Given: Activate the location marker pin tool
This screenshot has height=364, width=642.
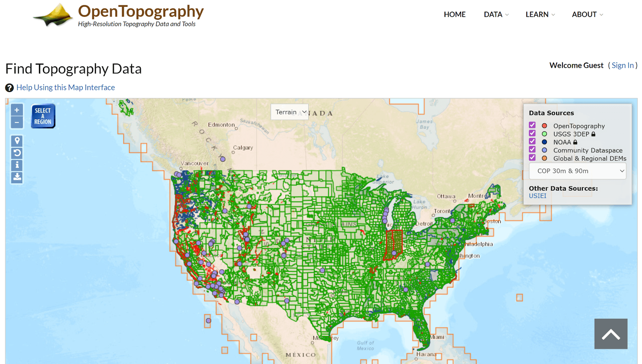Looking at the screenshot, I should click(x=17, y=141).
